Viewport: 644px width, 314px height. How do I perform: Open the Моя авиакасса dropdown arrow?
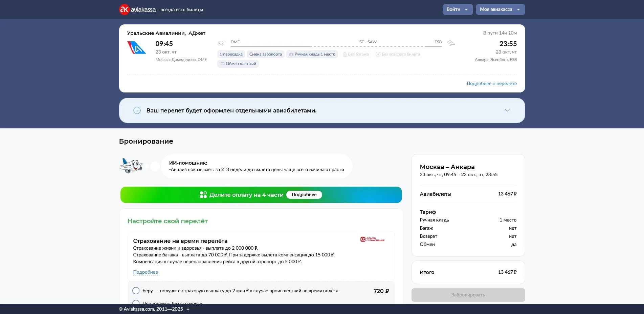point(519,9)
